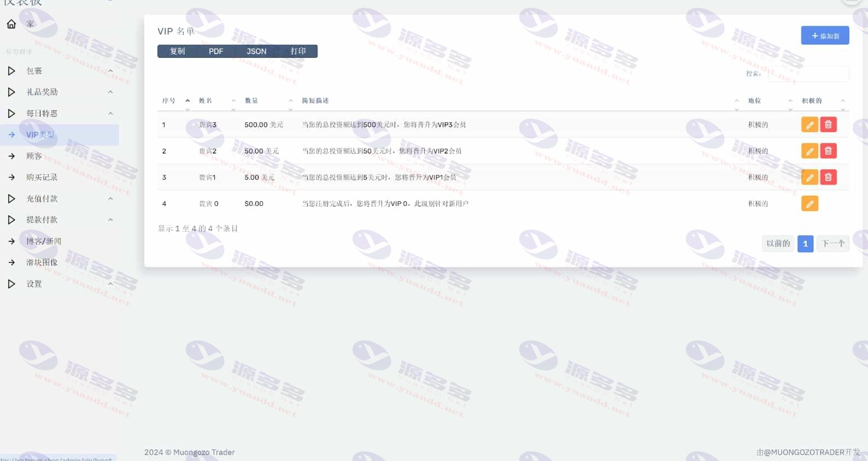Viewport: 868px width, 461px height.
Task: Delete the 贵宾2 row with trash icon
Action: click(x=828, y=151)
